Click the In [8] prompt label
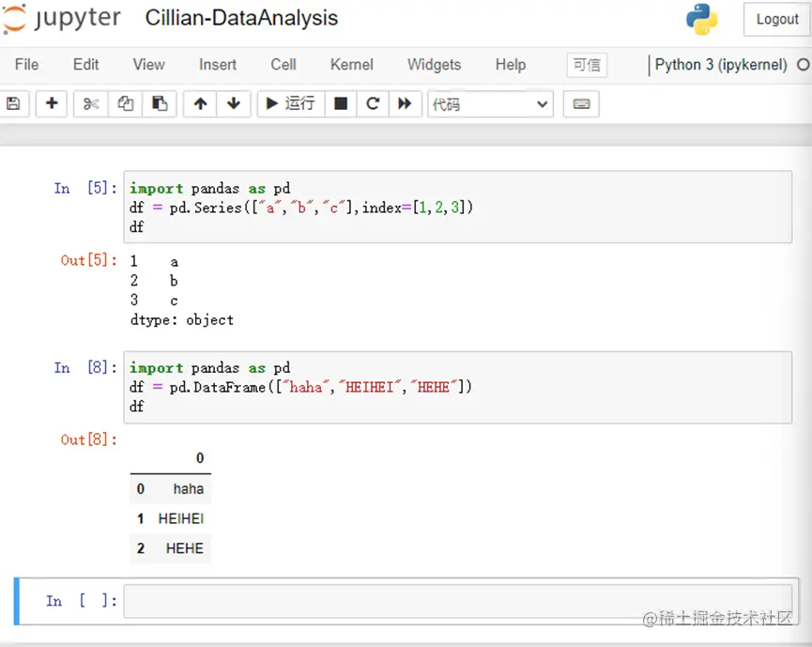812x647 pixels. (85, 368)
